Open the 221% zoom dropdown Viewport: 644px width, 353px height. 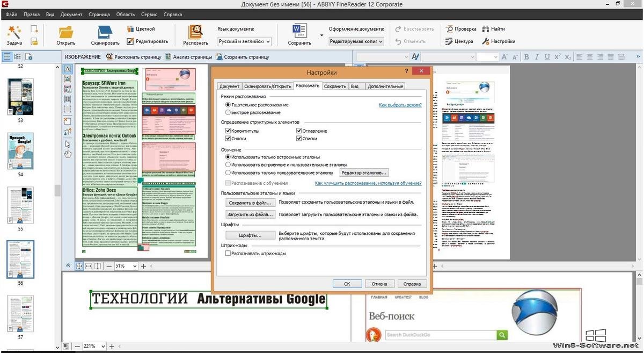point(104,347)
